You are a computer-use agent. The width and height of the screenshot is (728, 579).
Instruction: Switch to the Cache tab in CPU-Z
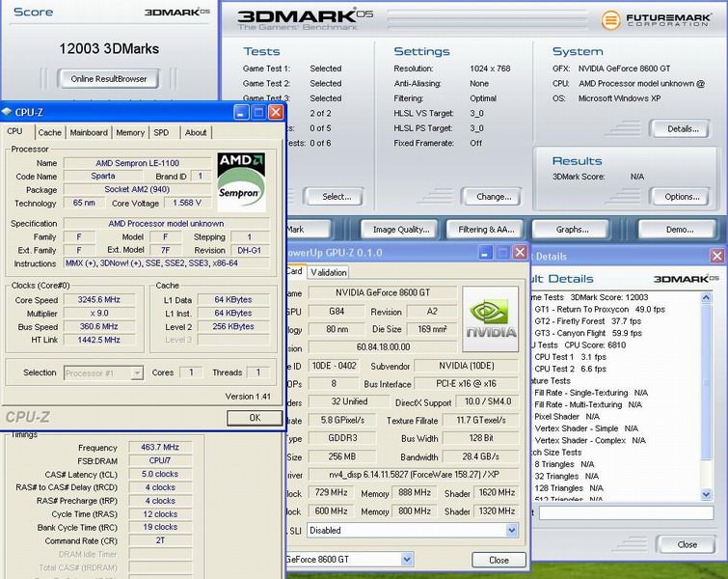click(50, 132)
